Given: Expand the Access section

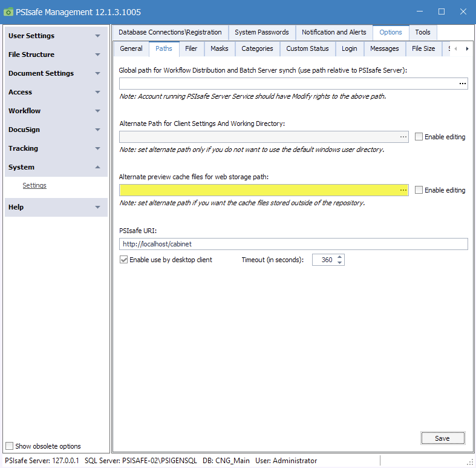Looking at the screenshot, I should click(56, 92).
